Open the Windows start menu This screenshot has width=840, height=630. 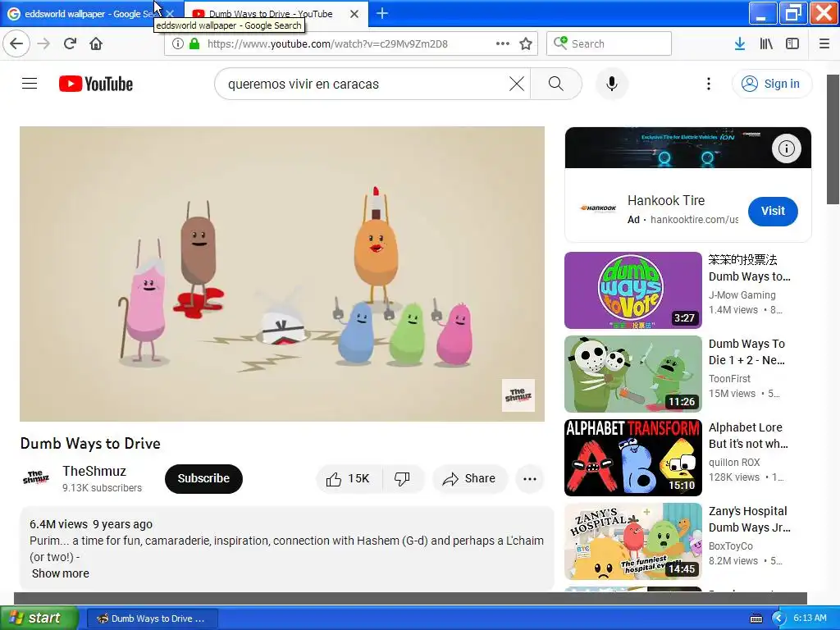39,618
